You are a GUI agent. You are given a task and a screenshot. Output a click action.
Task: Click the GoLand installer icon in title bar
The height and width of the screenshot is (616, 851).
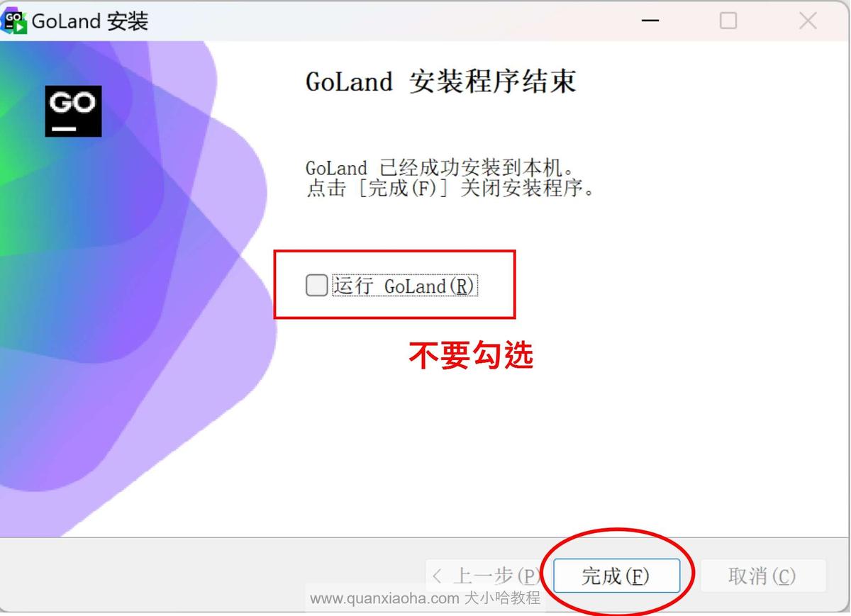click(x=14, y=21)
